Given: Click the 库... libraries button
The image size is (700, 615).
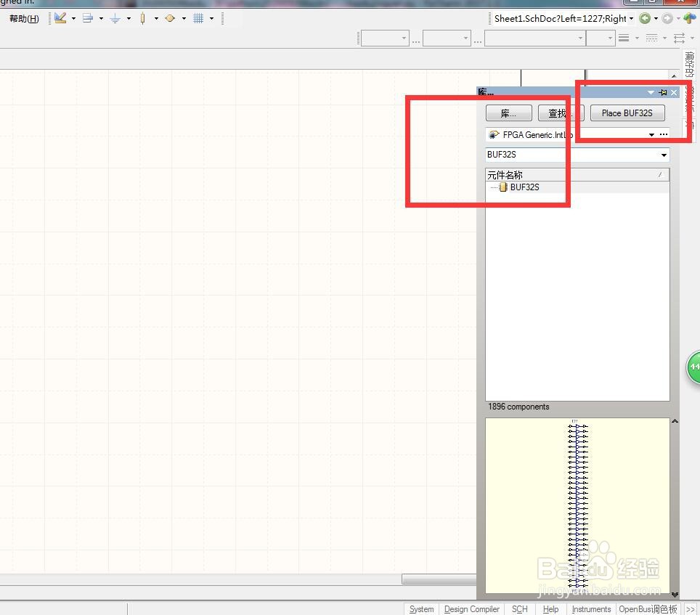Looking at the screenshot, I should pos(508,113).
